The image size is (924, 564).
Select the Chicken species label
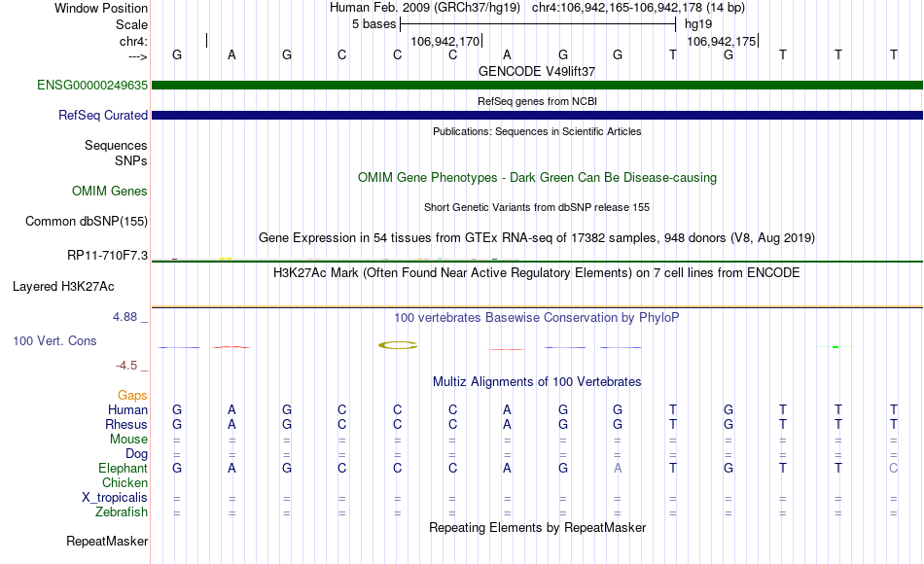pos(124,482)
